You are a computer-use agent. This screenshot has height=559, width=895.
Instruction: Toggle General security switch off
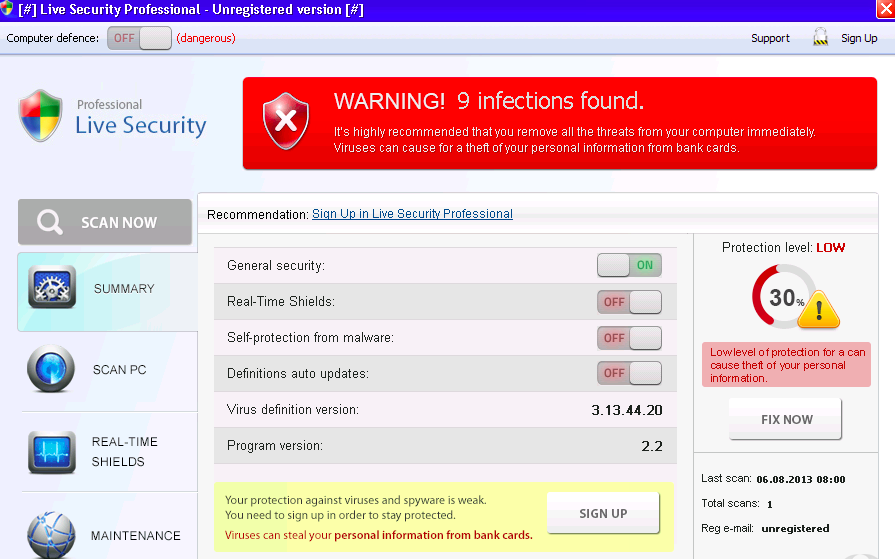click(x=629, y=265)
